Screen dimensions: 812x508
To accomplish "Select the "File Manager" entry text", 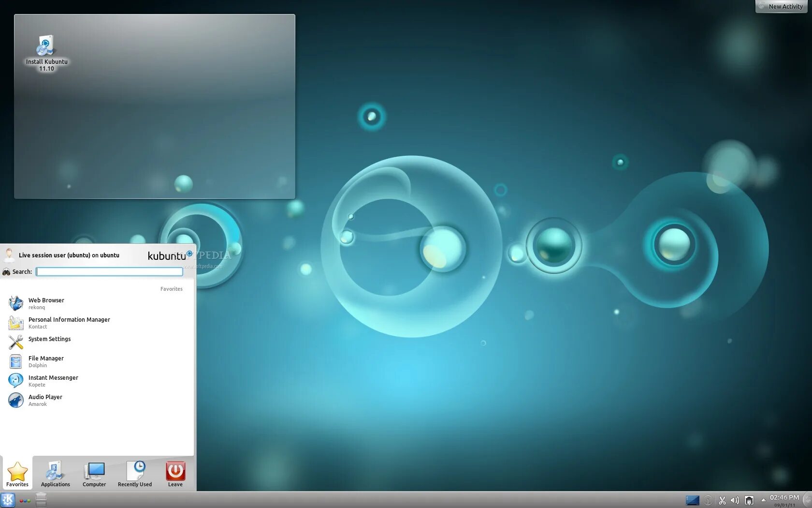I will pos(46,359).
